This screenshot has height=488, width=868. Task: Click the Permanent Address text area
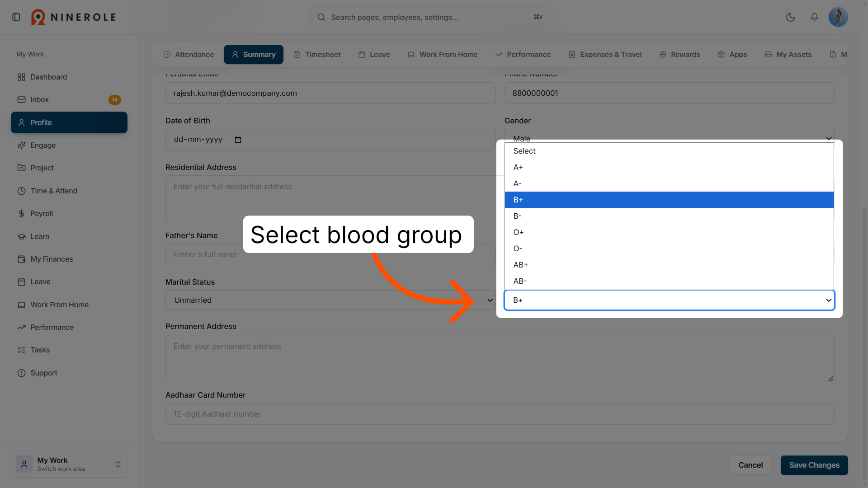tap(500, 358)
